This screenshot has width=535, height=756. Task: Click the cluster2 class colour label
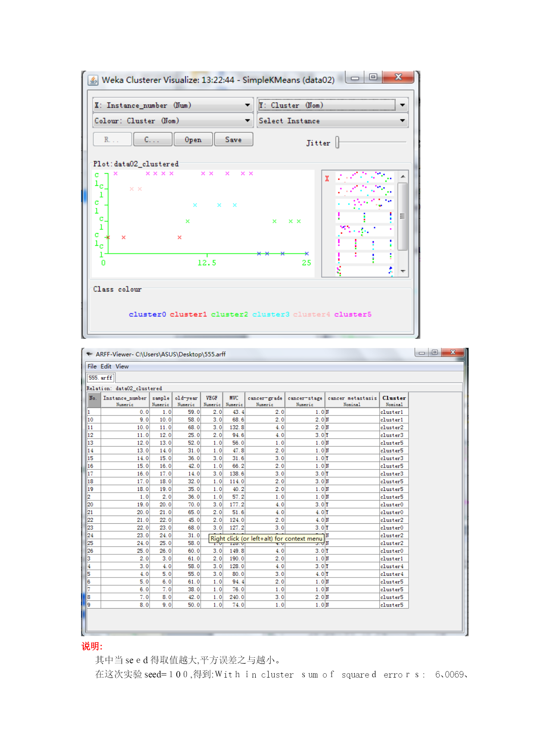[230, 314]
